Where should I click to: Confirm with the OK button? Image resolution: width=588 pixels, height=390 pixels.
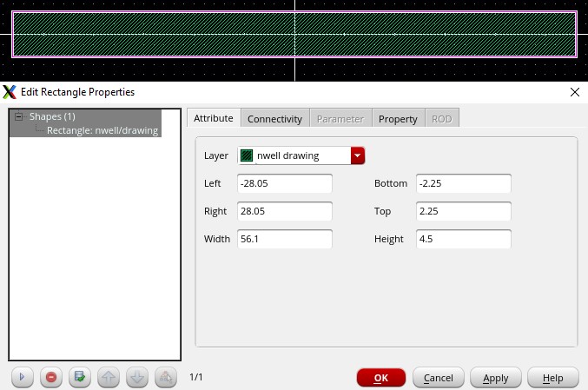pyautogui.click(x=381, y=378)
